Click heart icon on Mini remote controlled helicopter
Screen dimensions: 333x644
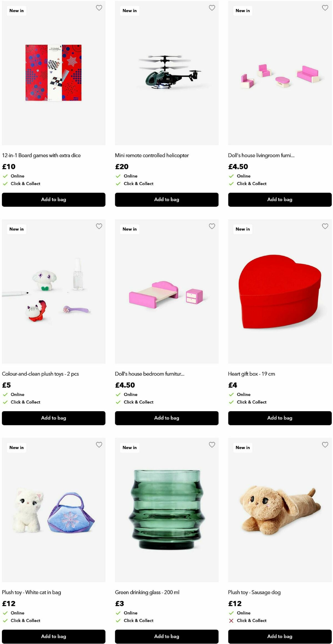[x=212, y=8]
